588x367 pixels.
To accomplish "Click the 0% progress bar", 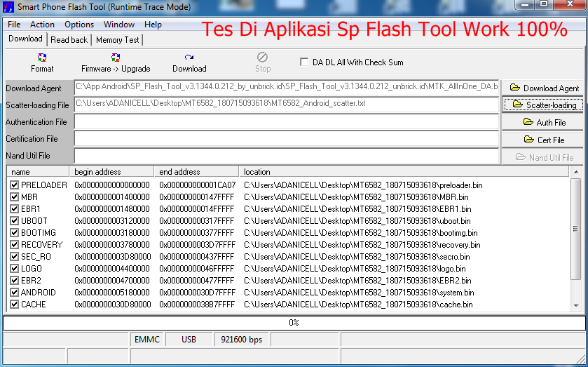I will [x=294, y=323].
